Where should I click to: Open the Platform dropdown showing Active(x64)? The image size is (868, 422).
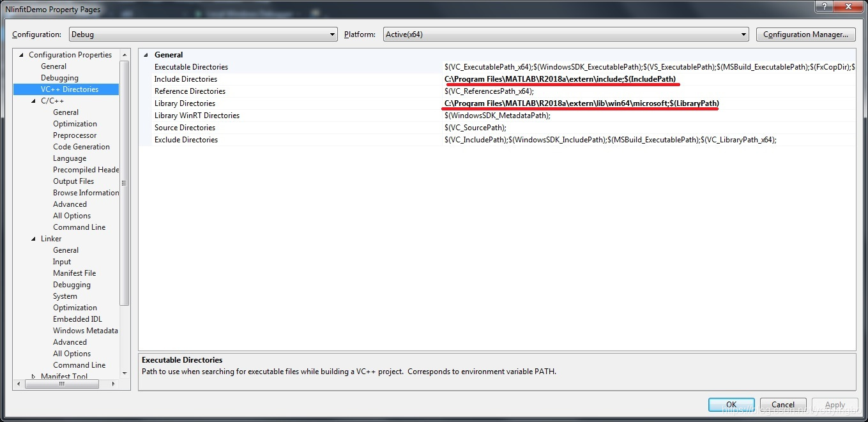click(x=566, y=34)
